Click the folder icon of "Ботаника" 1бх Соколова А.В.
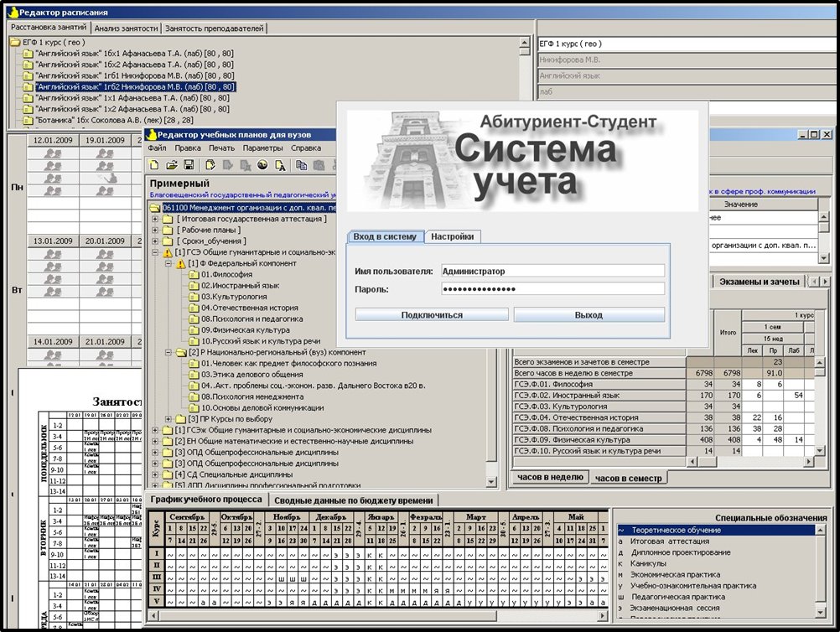Viewport: 840px width, 632px height. pyautogui.click(x=28, y=121)
